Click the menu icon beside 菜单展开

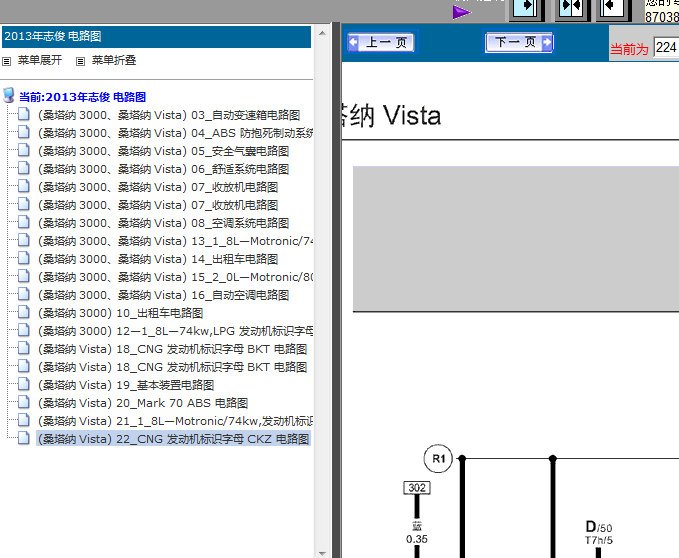click(x=6, y=61)
